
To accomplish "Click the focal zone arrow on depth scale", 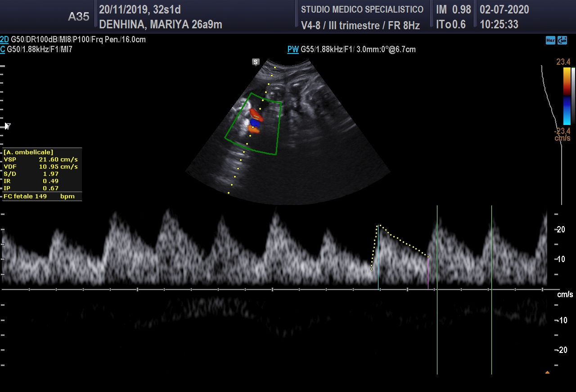I will (x=7, y=126).
